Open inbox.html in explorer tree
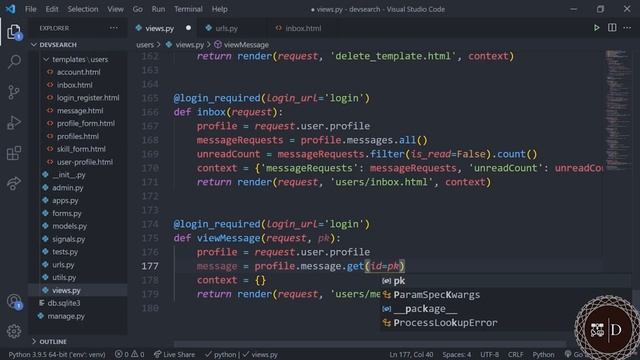This screenshot has height=360, width=640. coord(74,85)
